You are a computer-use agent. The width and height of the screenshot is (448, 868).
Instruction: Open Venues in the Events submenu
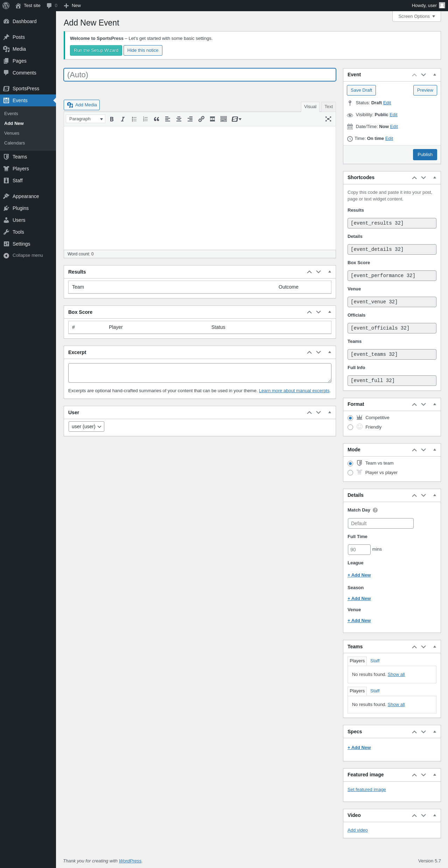click(12, 133)
